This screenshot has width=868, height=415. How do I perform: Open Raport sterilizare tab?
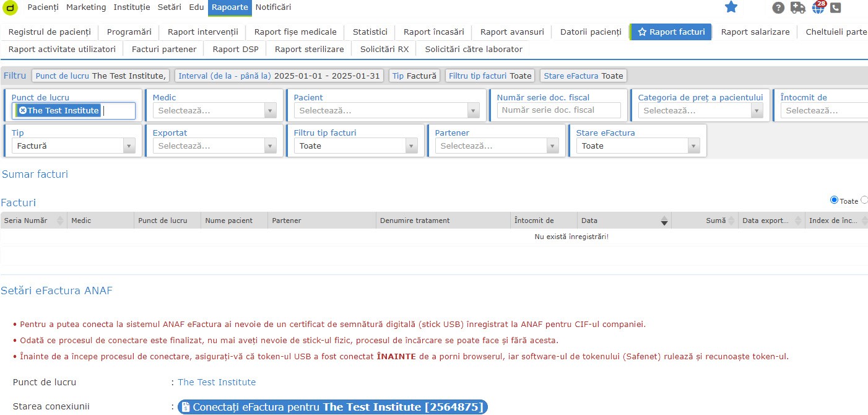(309, 49)
